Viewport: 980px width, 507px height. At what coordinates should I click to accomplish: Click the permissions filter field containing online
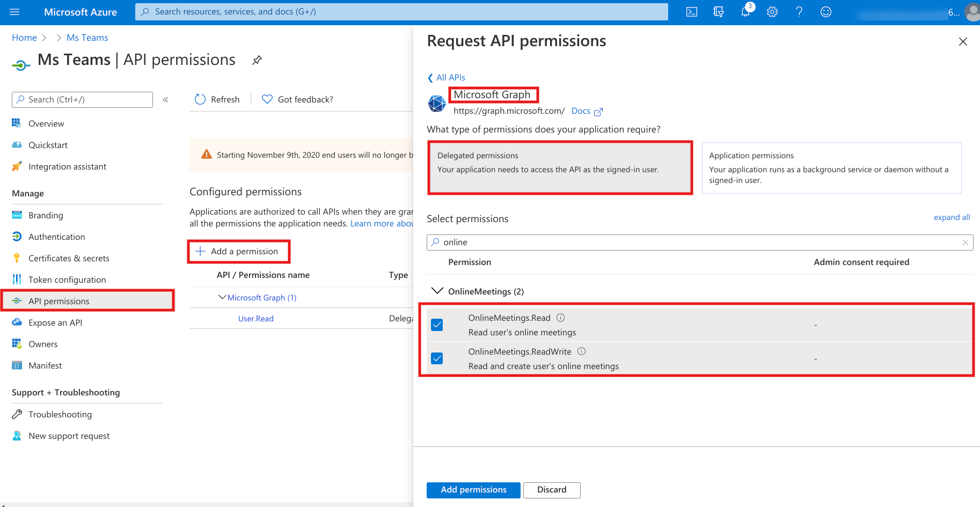pos(700,243)
